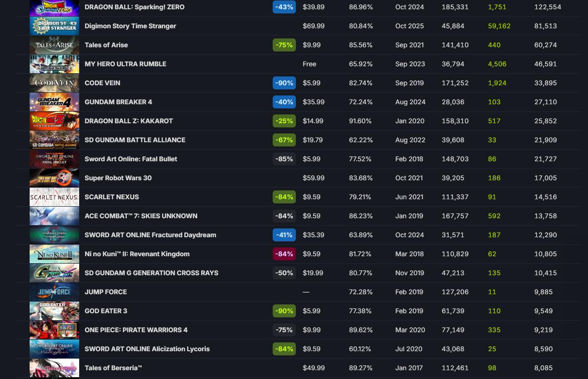The image size is (588, 379).
Task: Open SD GUNDAM G GENERATION CROSS RAYS
Action: (x=151, y=273)
